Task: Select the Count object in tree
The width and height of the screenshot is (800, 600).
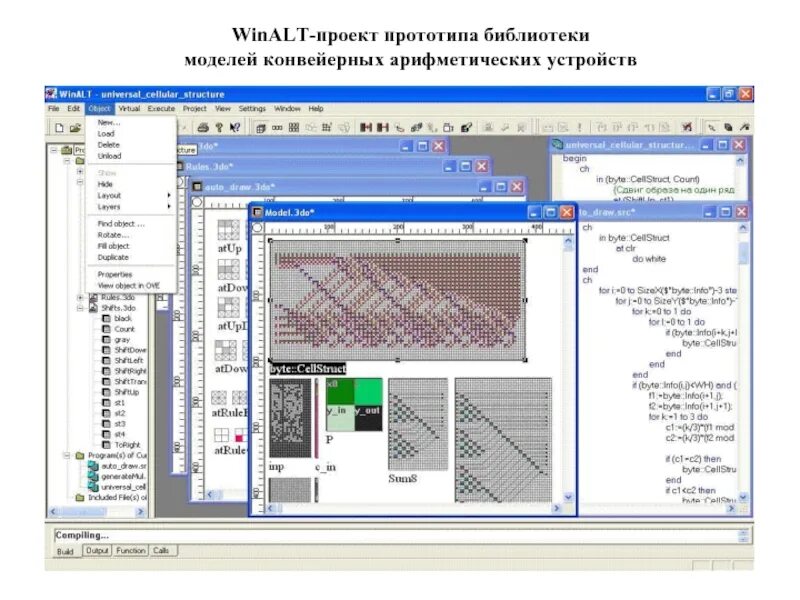Action: [124, 329]
